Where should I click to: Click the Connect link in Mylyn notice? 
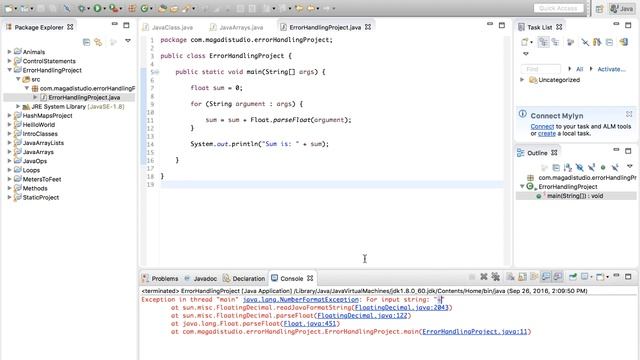(542, 127)
